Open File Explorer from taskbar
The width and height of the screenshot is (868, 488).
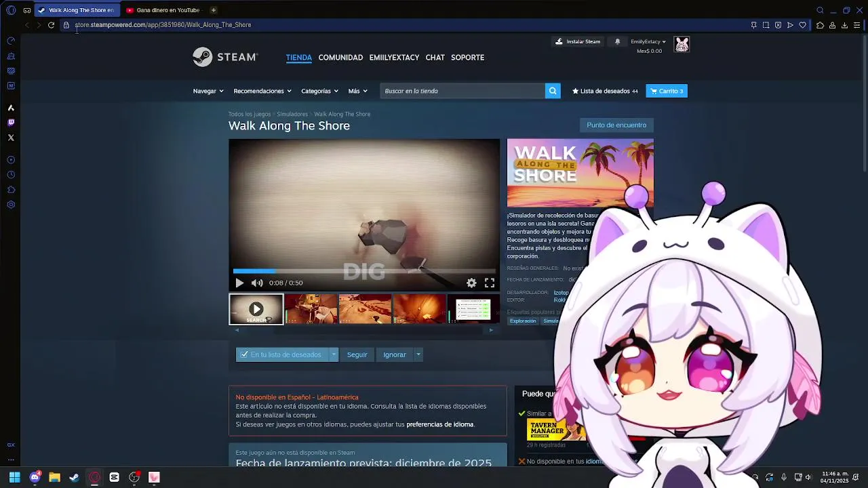point(54,477)
